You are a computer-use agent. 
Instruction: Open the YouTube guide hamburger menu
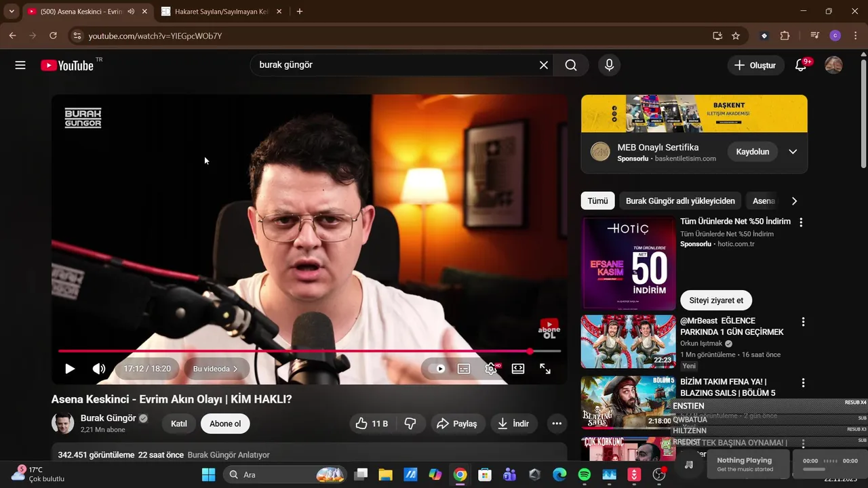click(20, 65)
